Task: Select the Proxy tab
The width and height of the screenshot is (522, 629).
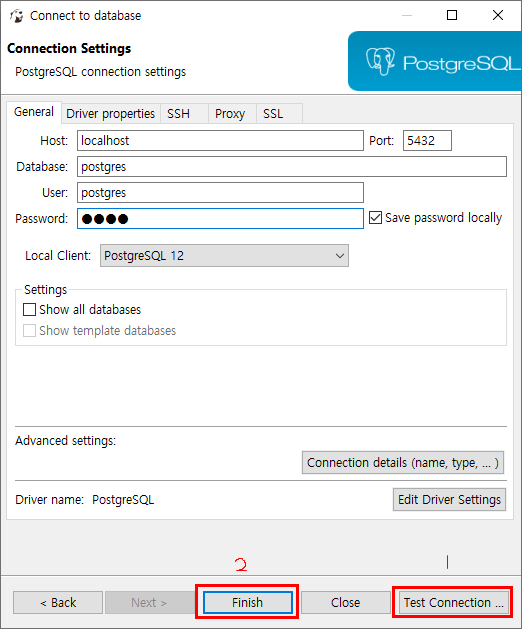Action: tap(232, 114)
